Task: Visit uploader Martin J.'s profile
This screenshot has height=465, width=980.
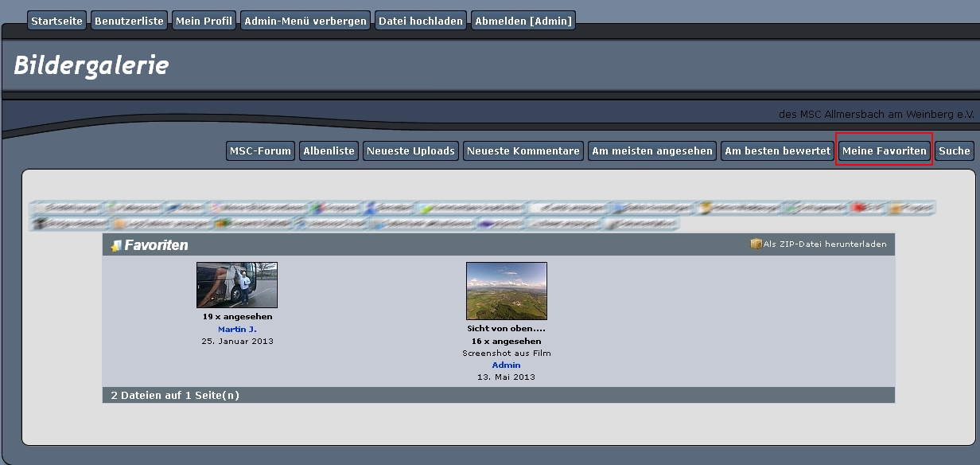Action: (x=237, y=329)
